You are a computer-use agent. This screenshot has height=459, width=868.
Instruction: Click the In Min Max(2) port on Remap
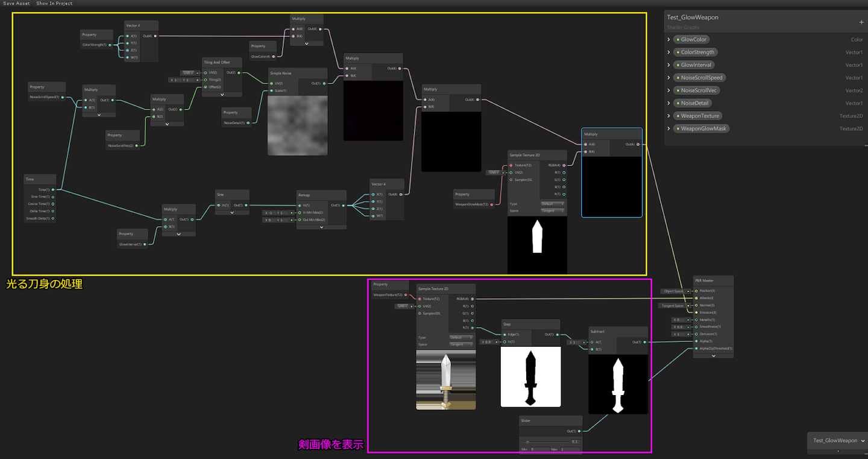click(300, 212)
